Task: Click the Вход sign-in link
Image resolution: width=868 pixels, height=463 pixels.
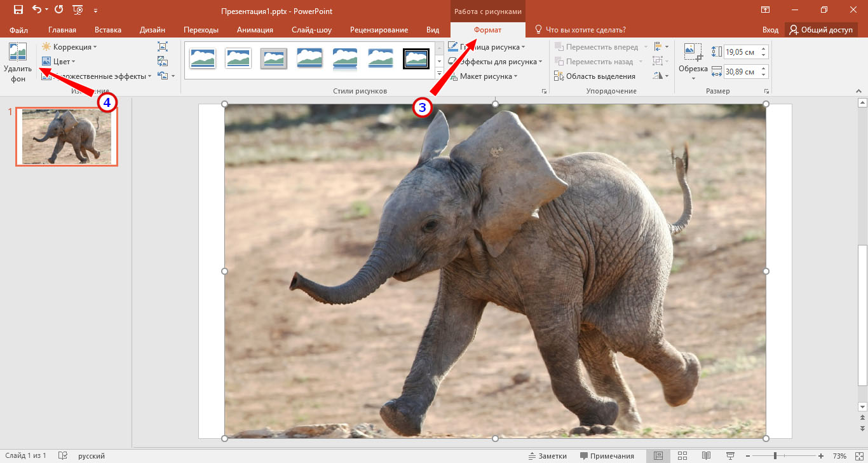Action: 770,30
